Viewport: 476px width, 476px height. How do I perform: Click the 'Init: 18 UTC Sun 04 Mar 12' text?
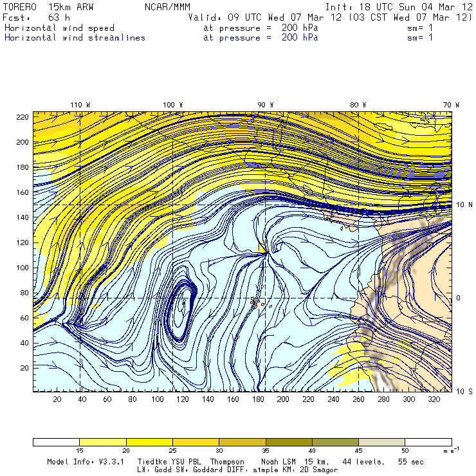[x=399, y=7]
